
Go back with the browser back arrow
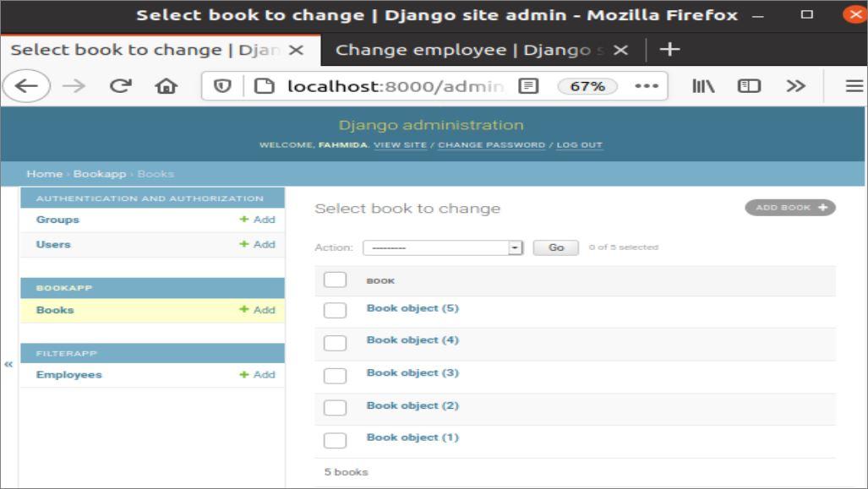click(x=26, y=86)
